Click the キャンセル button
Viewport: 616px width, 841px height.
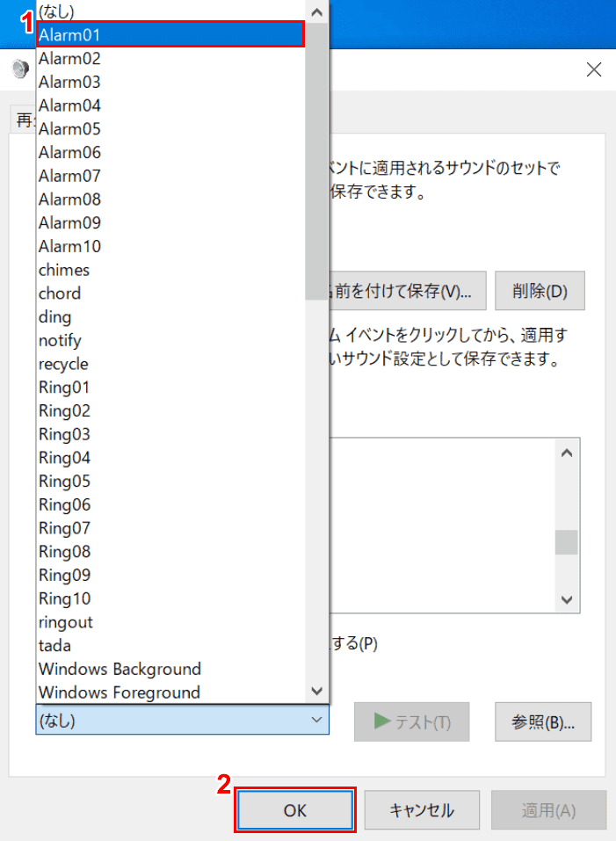pyautogui.click(x=422, y=810)
